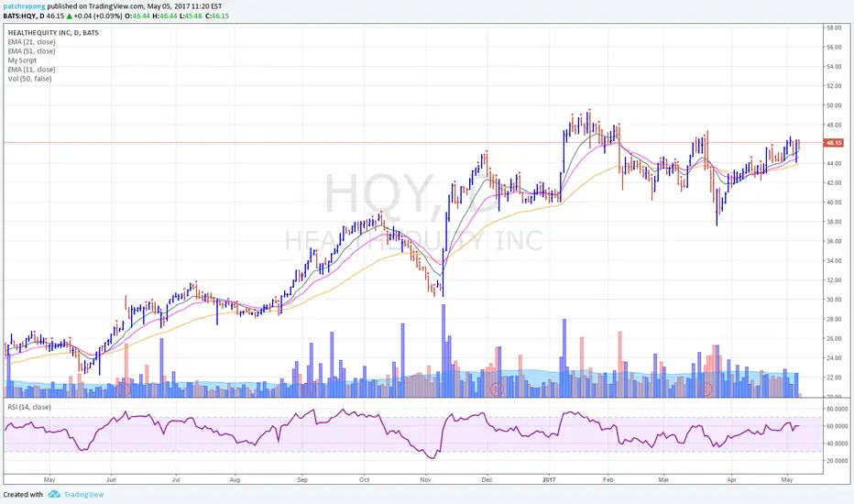Click the Jun time axis label
The width and height of the screenshot is (854, 504).
pos(111,480)
